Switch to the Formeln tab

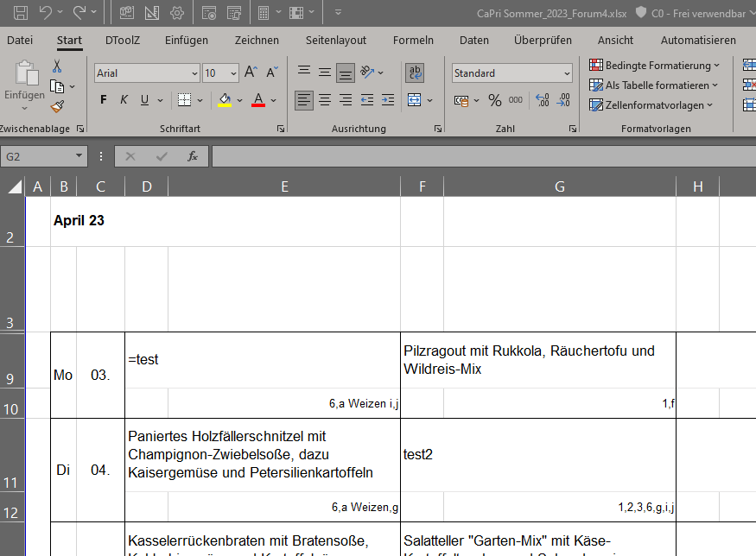(x=413, y=40)
